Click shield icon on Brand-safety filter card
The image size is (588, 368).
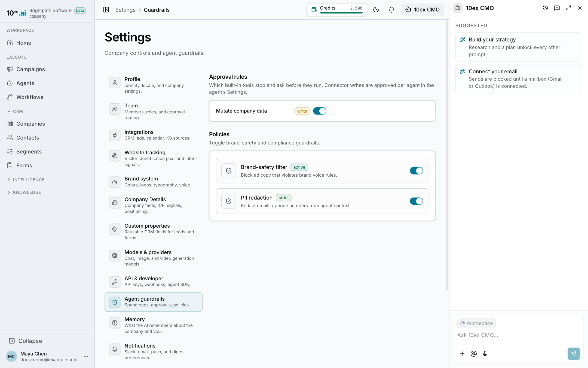229,171
